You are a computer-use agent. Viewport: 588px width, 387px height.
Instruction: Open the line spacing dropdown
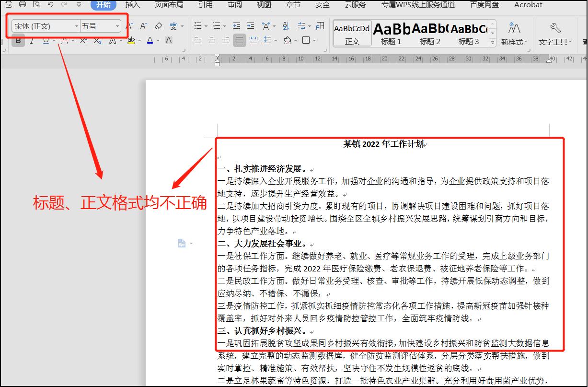coord(275,40)
